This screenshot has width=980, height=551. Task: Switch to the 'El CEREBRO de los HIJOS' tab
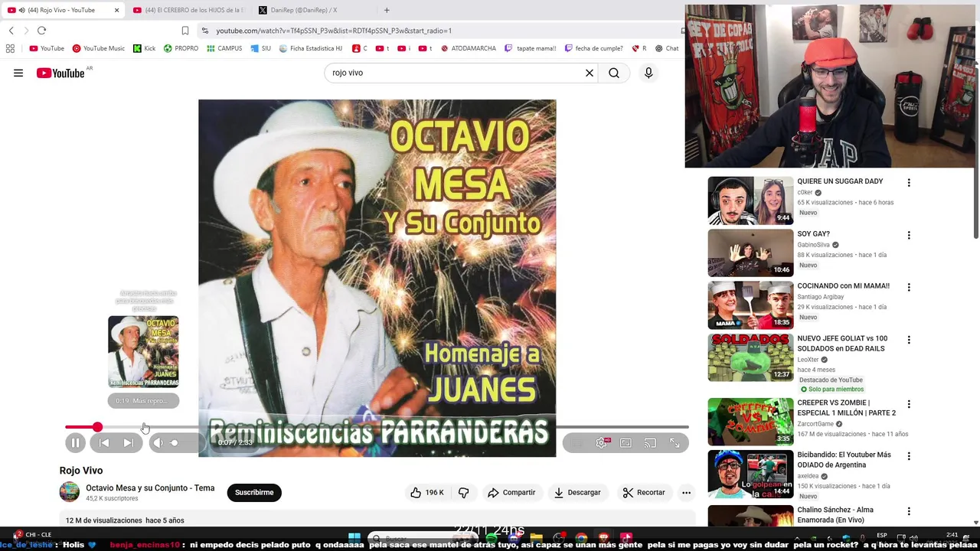click(x=188, y=10)
